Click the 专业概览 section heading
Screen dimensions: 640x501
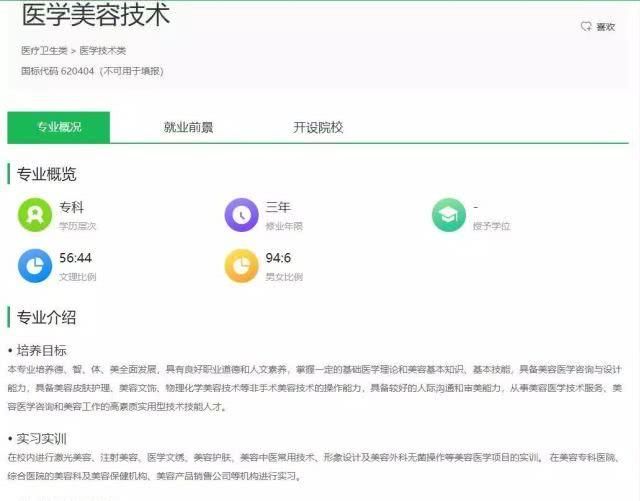coord(46,174)
